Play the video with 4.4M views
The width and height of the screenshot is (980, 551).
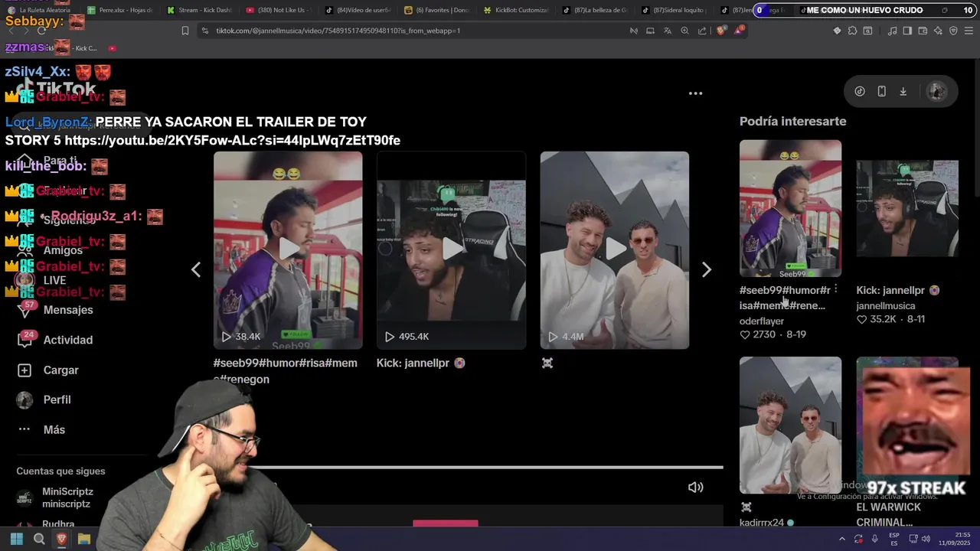pos(615,249)
